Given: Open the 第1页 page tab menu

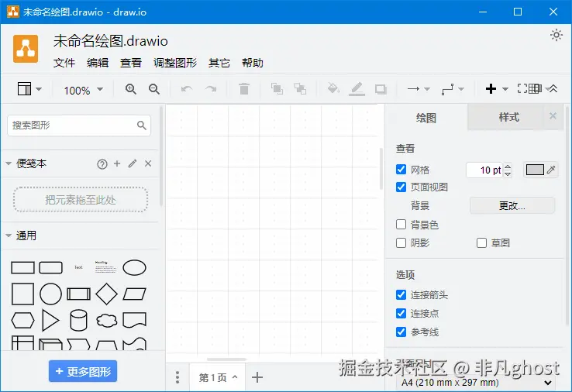Looking at the screenshot, I should point(218,377).
